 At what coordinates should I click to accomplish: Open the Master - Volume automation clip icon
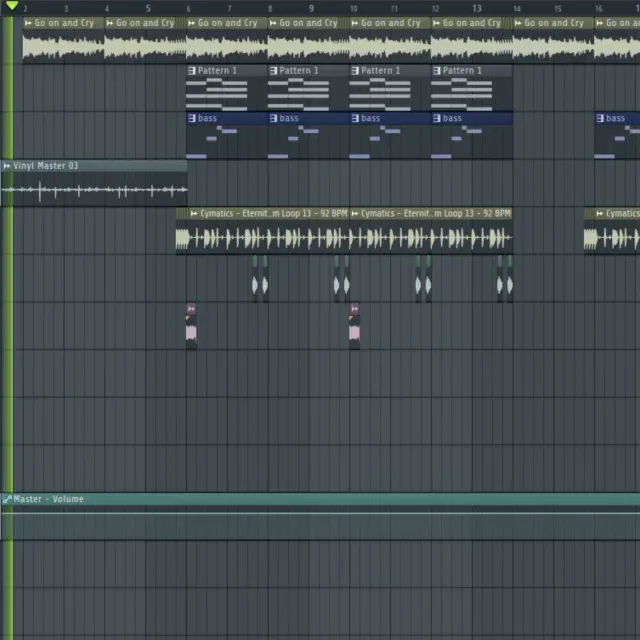pyautogui.click(x=7, y=499)
